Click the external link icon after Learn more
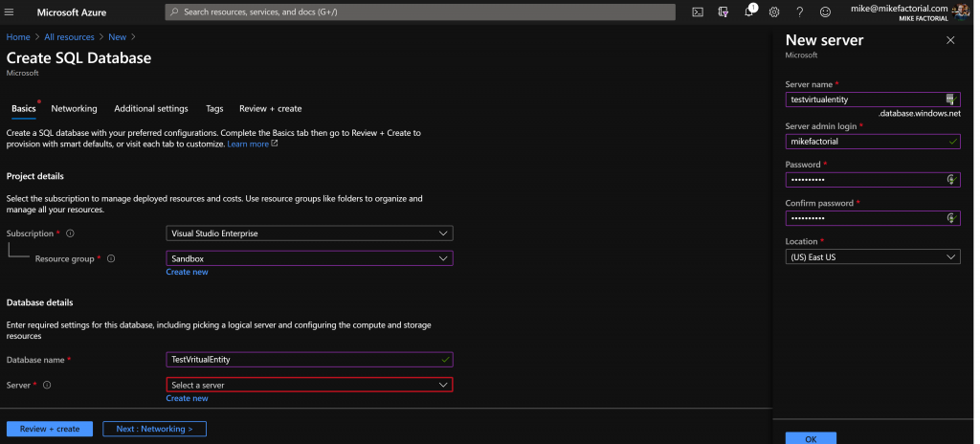Screen dimensions: 980x444 [x=275, y=144]
